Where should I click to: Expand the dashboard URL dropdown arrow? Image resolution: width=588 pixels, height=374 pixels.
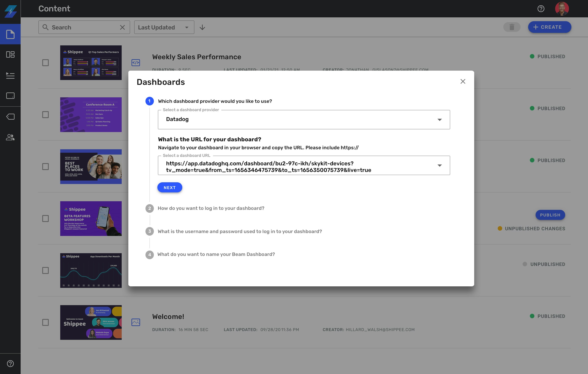coord(440,165)
